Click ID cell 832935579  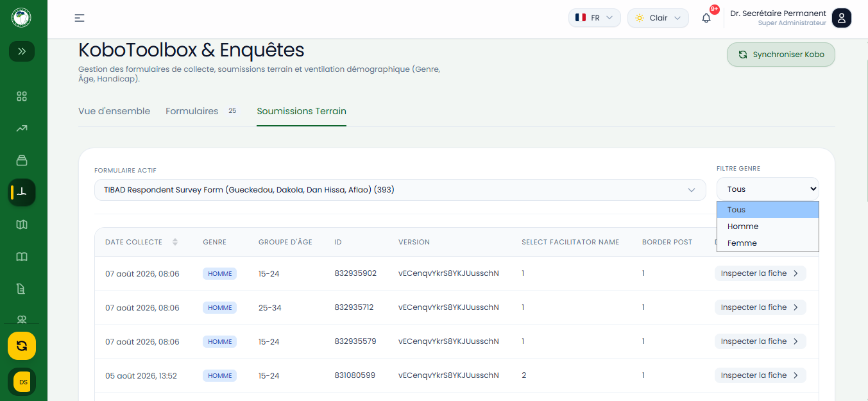point(355,341)
